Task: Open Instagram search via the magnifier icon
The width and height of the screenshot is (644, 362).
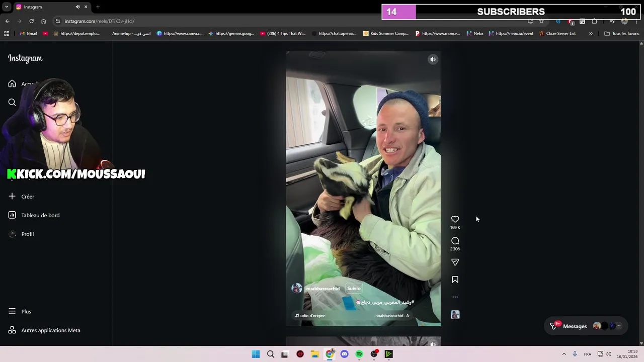Action: (x=12, y=103)
